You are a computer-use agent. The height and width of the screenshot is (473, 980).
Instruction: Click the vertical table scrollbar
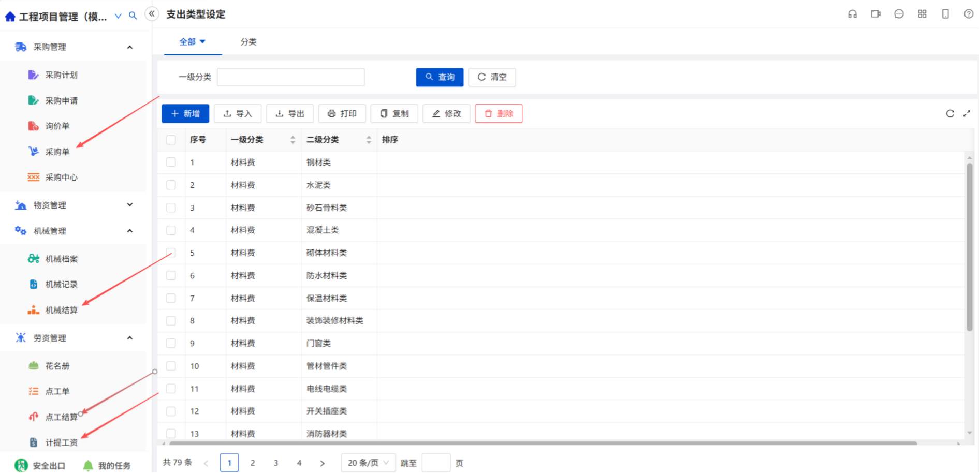969,247
